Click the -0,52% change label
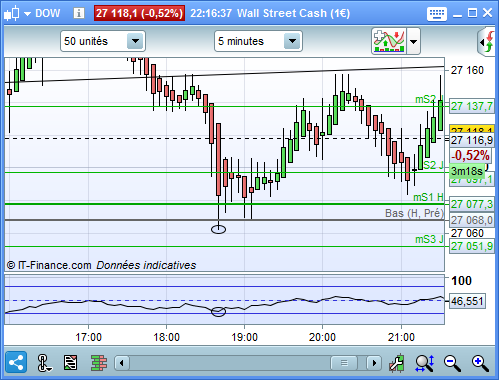The height and width of the screenshot is (380, 499). tap(470, 155)
